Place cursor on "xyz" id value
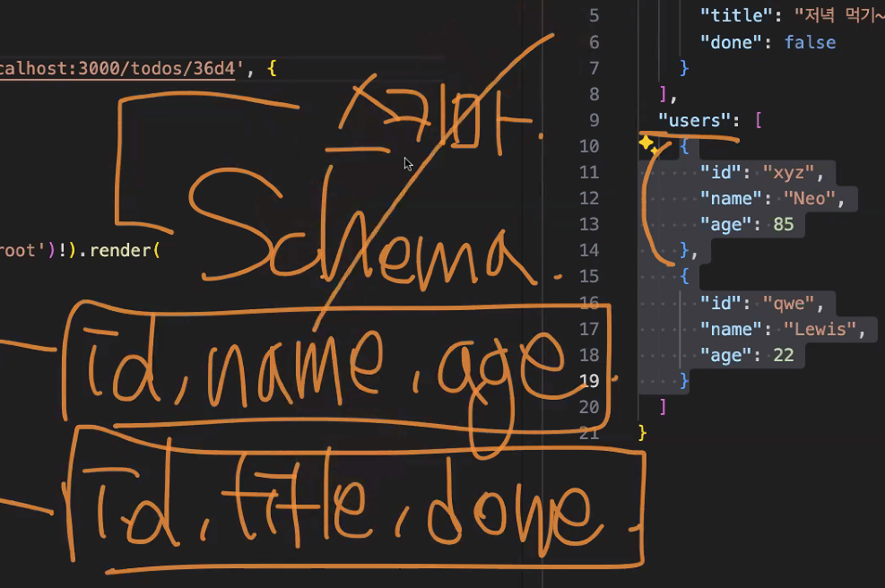Viewport: 885px width, 588px height. click(788, 172)
